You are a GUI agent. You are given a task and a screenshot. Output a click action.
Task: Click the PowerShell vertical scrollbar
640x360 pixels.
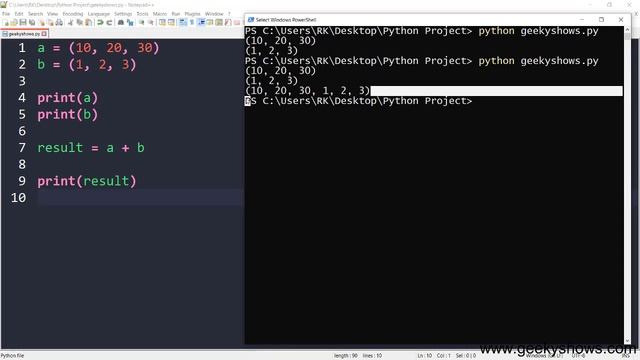627,186
